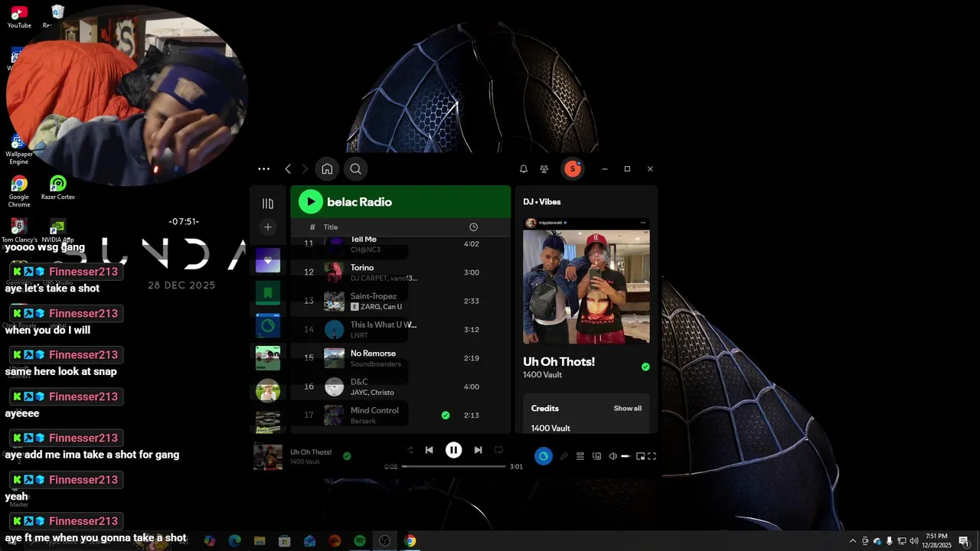Screen dimensions: 980x551
Task: Toggle saved checkmark on Mind Control row
Action: (446, 416)
